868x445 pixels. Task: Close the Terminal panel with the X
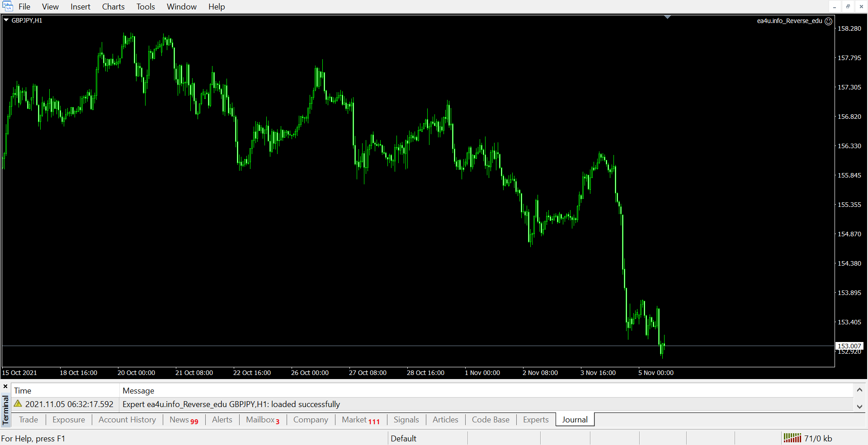[x=5, y=386]
